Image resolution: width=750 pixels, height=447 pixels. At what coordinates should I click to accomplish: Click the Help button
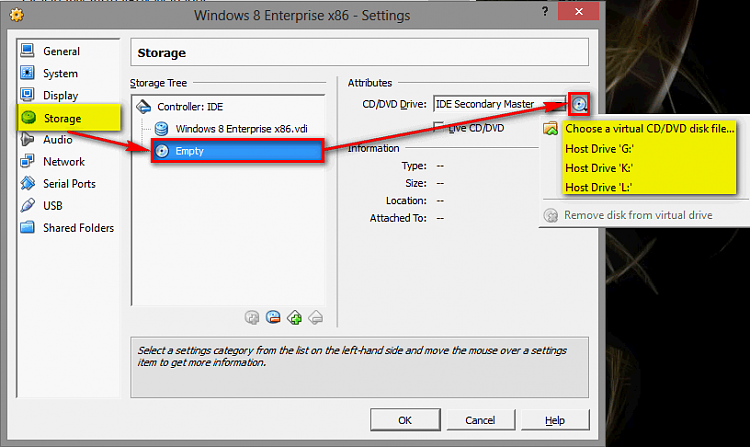pyautogui.click(x=555, y=420)
